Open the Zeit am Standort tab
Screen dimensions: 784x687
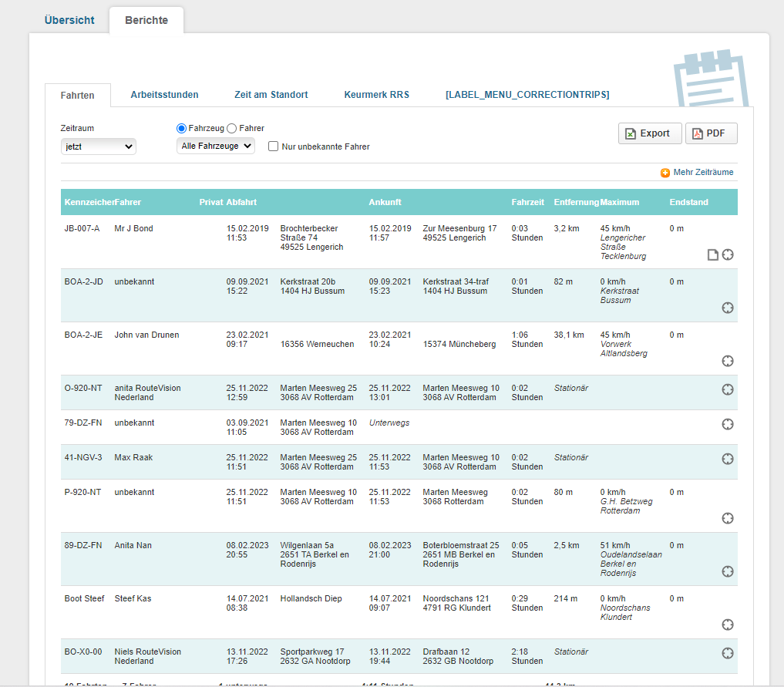point(271,95)
